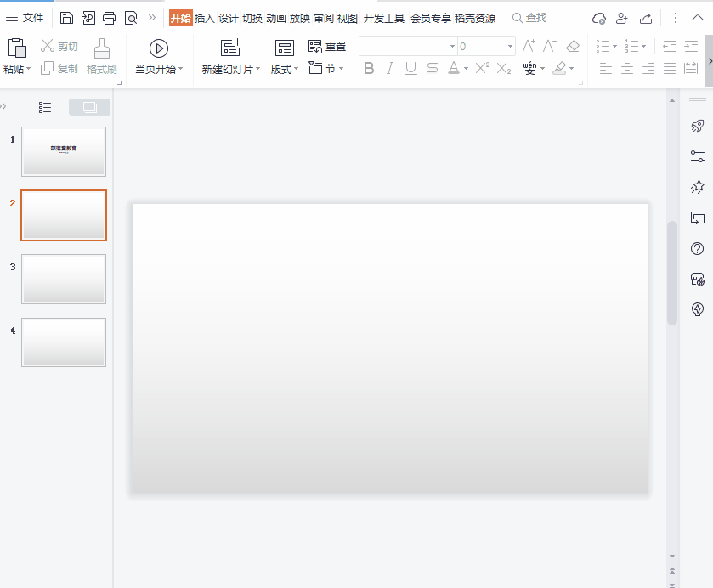Select slide 3 thumbnail
Screen dimensions: 713x588
click(64, 279)
